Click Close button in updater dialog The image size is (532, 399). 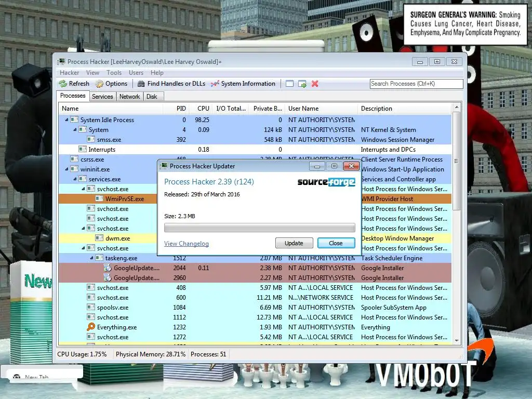pyautogui.click(x=336, y=243)
